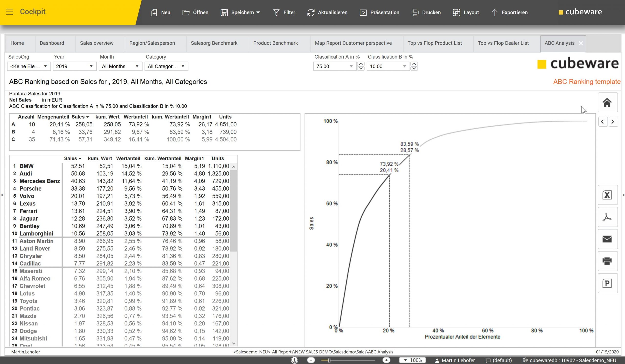Click the cubewaredb connection entry
This screenshot has width=625, height=364.
(x=569, y=360)
